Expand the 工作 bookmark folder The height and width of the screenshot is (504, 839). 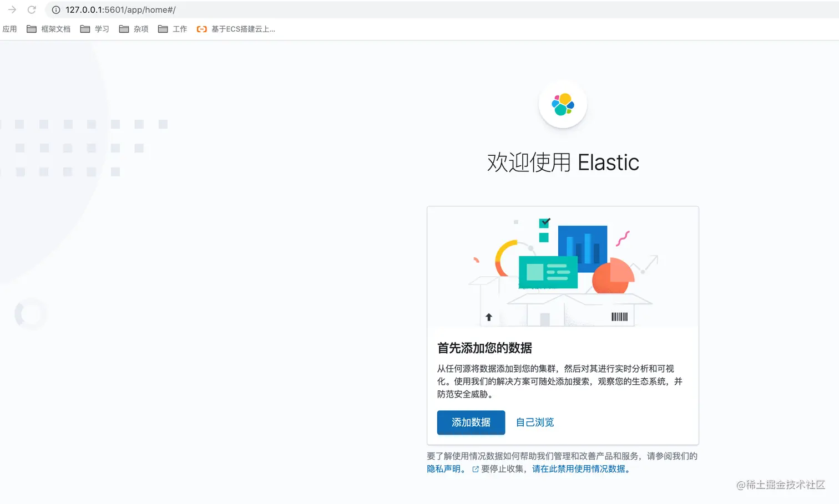180,29
